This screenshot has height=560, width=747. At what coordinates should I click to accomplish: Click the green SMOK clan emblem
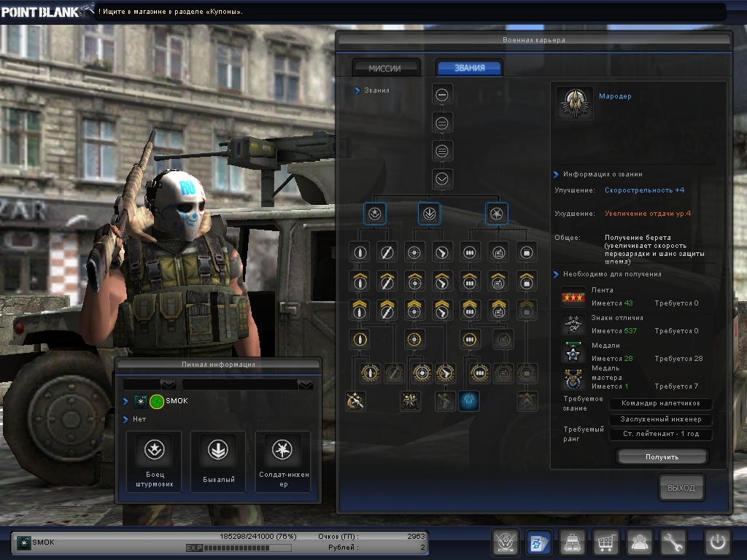[x=157, y=402]
